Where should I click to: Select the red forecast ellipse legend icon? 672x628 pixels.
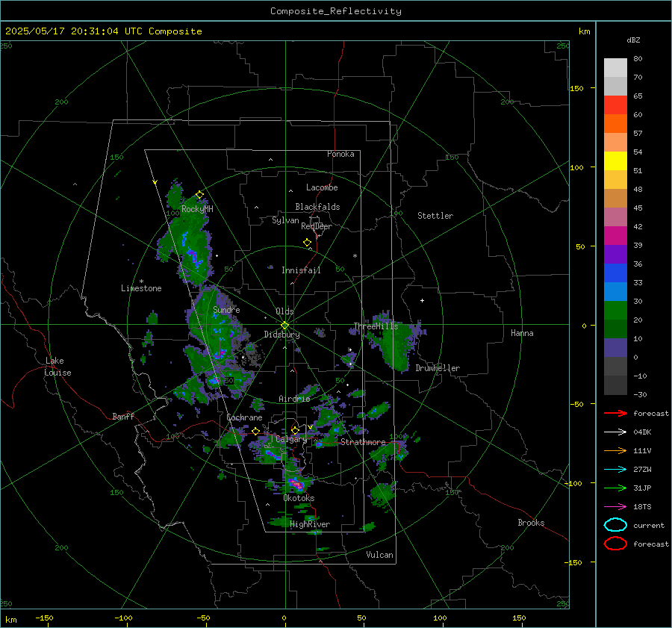coord(615,544)
